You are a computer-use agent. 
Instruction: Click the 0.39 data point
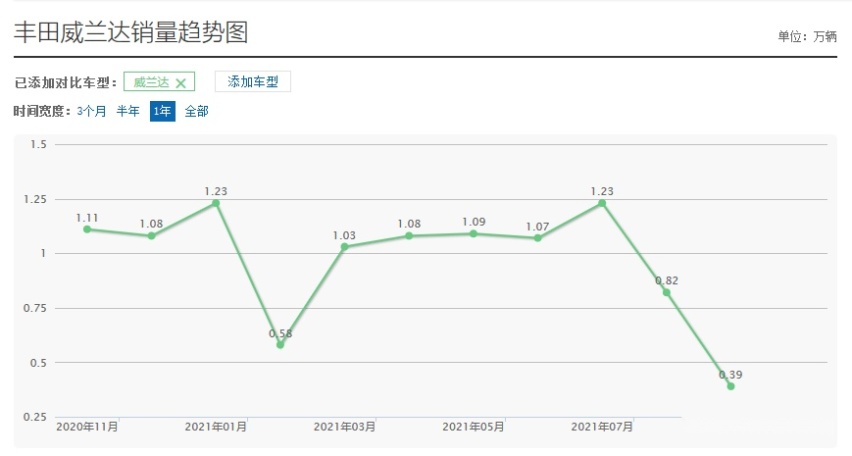coord(731,386)
